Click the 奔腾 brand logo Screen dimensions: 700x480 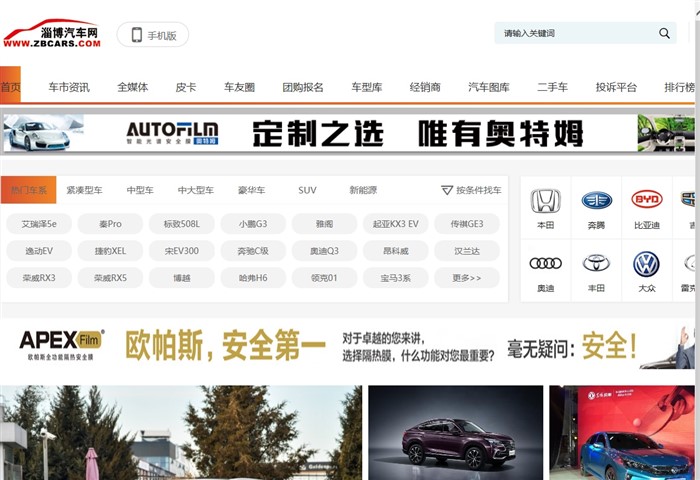[596, 200]
